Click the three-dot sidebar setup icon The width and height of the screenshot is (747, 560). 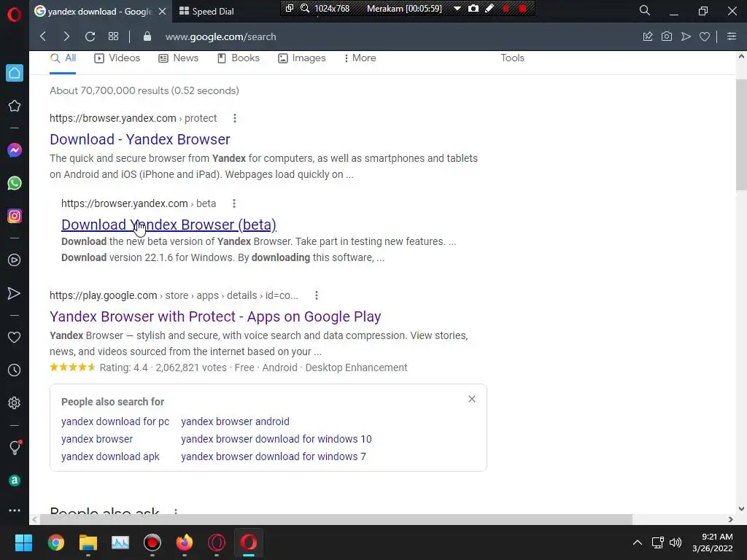[15, 510]
